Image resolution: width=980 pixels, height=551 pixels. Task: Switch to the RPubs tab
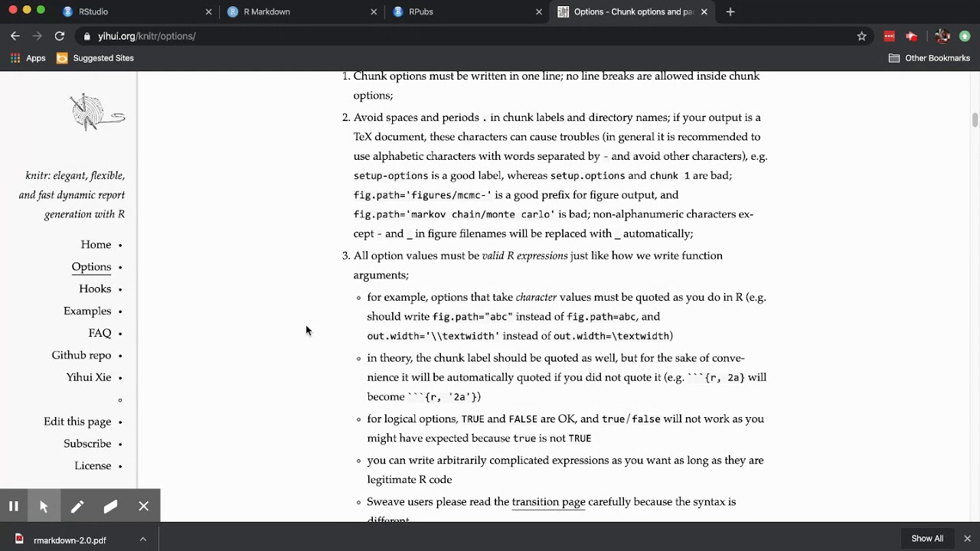pos(467,11)
